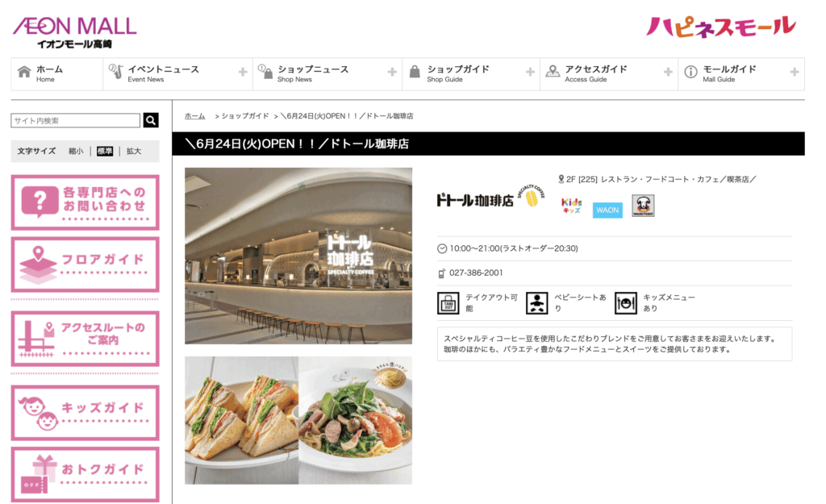
Task: Focus the サイト内検索 search field
Action: (76, 121)
